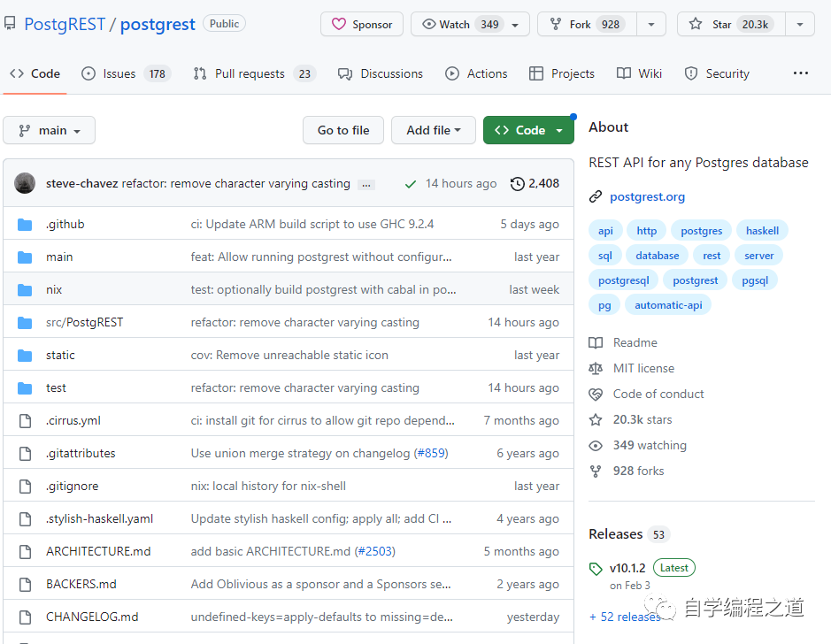Click the commit history clock icon
This screenshot has height=644, width=831.
[x=518, y=183]
